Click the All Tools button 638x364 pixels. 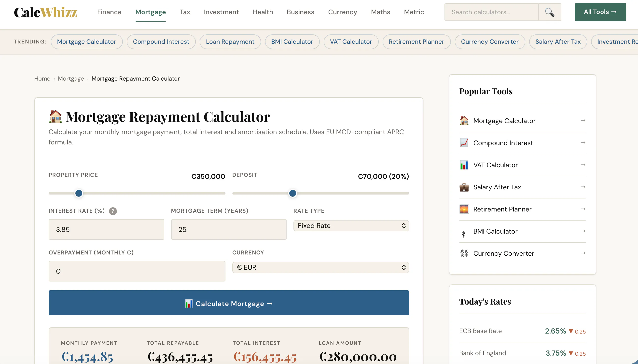[600, 12]
